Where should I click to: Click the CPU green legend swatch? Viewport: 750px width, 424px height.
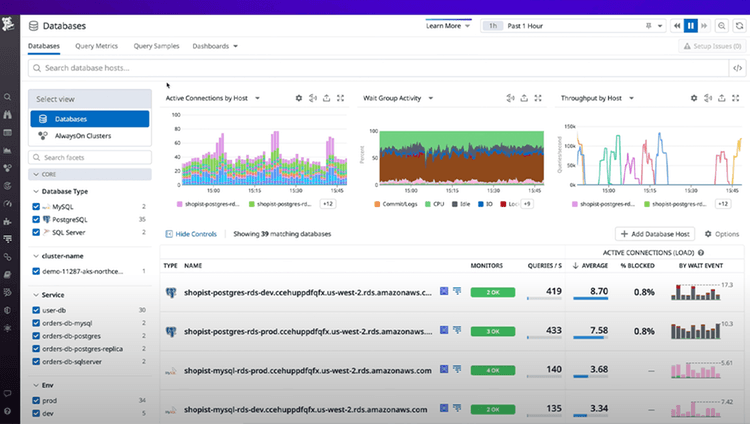click(x=428, y=204)
